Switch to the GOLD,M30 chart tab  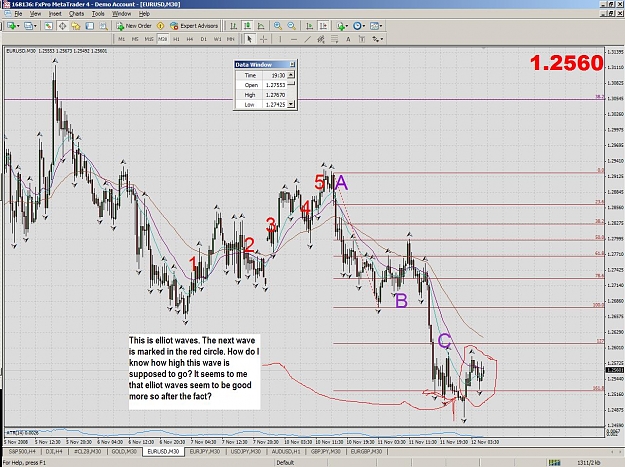[124, 451]
